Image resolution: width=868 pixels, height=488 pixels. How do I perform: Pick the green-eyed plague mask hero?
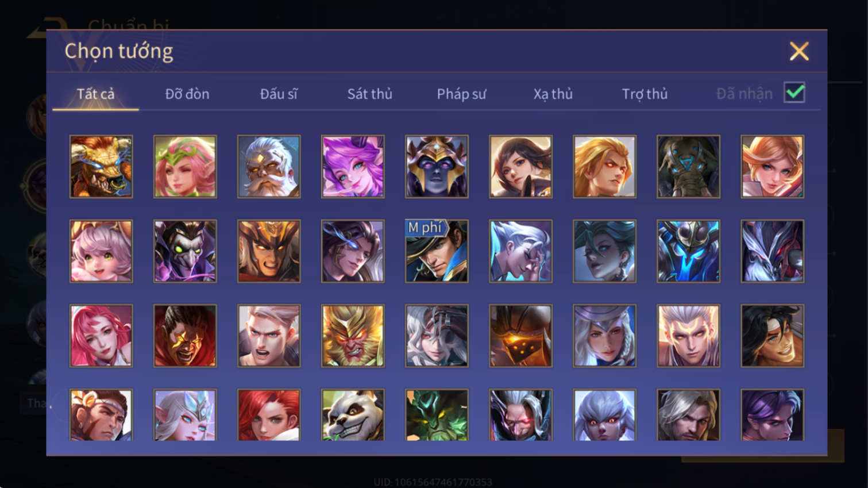pos(185,251)
